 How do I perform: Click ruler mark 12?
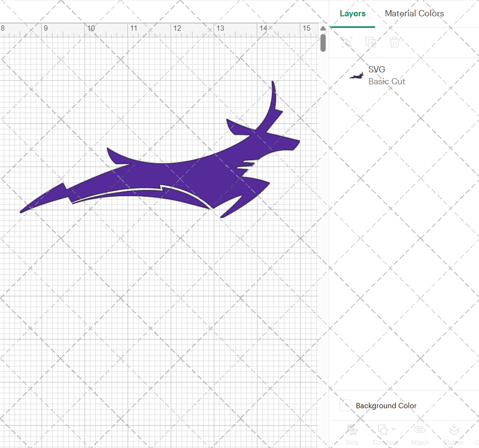177,28
